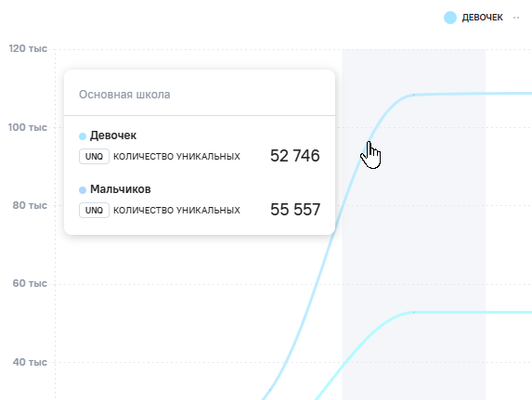Select the UNQ badge under Девочек

point(94,157)
